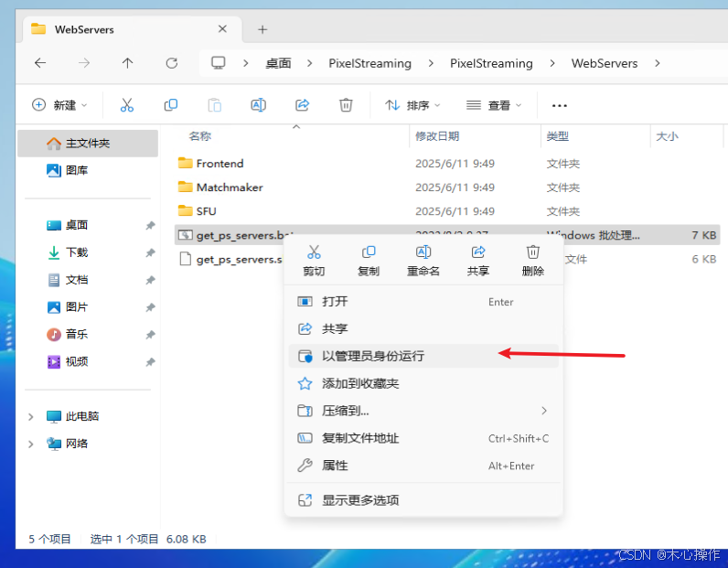Viewport: 728px width, 568px height.
Task: Expand chevron after 桌面 in address bar
Action: 310,63
